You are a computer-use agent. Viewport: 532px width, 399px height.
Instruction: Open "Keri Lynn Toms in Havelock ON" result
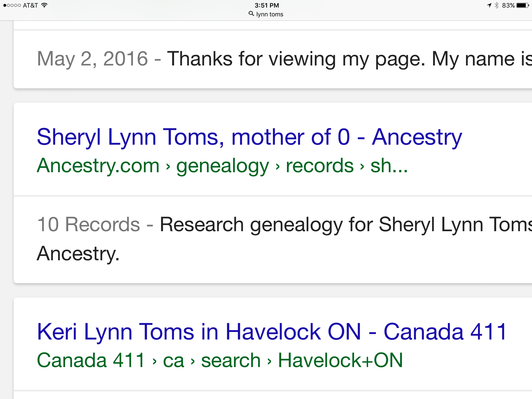(272, 332)
